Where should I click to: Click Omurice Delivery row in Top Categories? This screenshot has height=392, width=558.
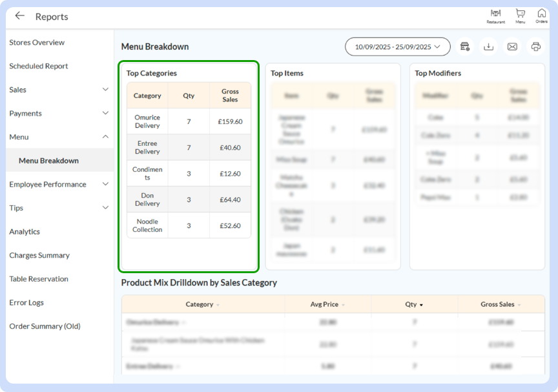pos(147,121)
